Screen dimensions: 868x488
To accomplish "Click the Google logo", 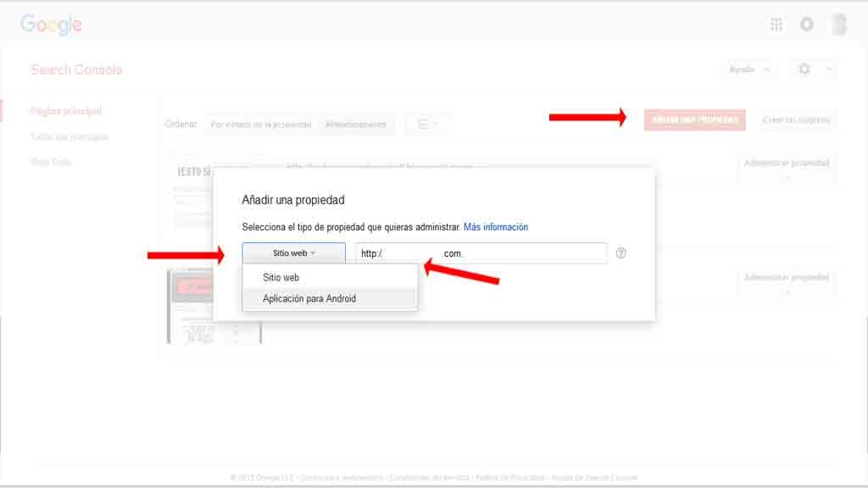I will 51,25.
